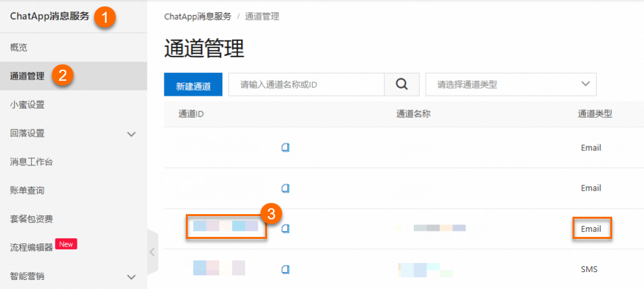The image size is (644, 289).
Task: Click SMS channel type cell
Action: tap(589, 269)
